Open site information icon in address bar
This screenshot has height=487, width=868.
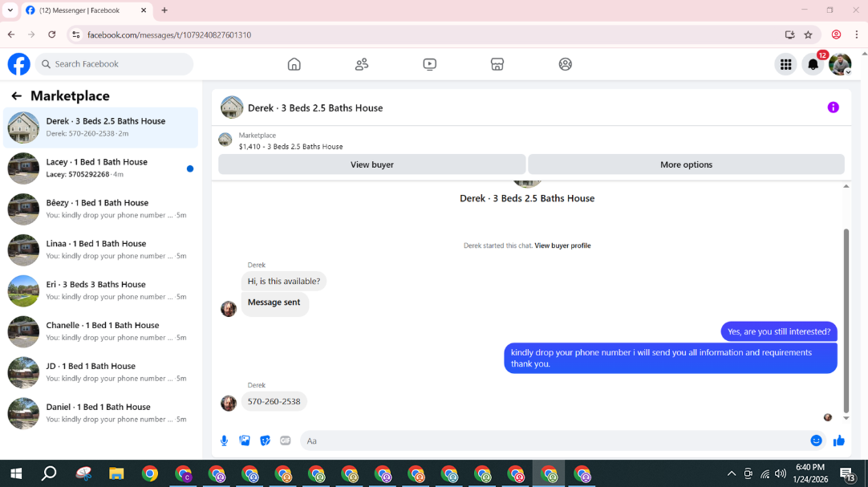76,34
